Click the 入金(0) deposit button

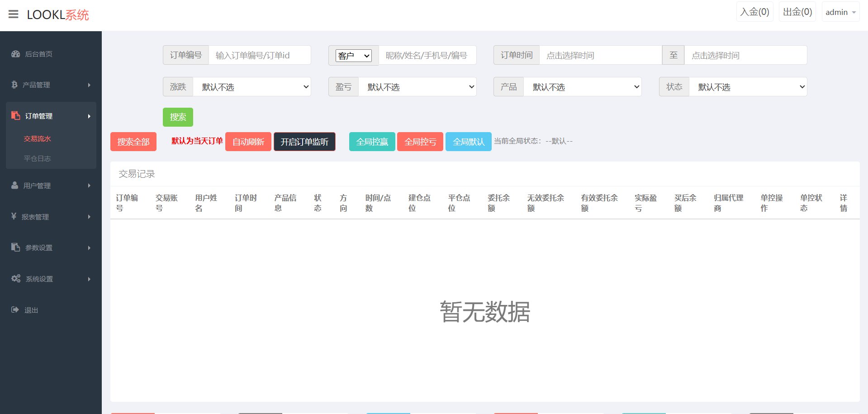[754, 12]
